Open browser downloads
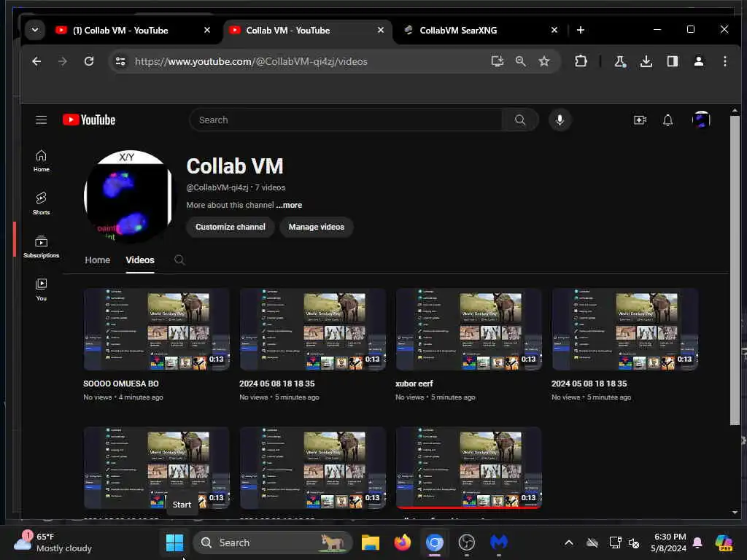 646,61
